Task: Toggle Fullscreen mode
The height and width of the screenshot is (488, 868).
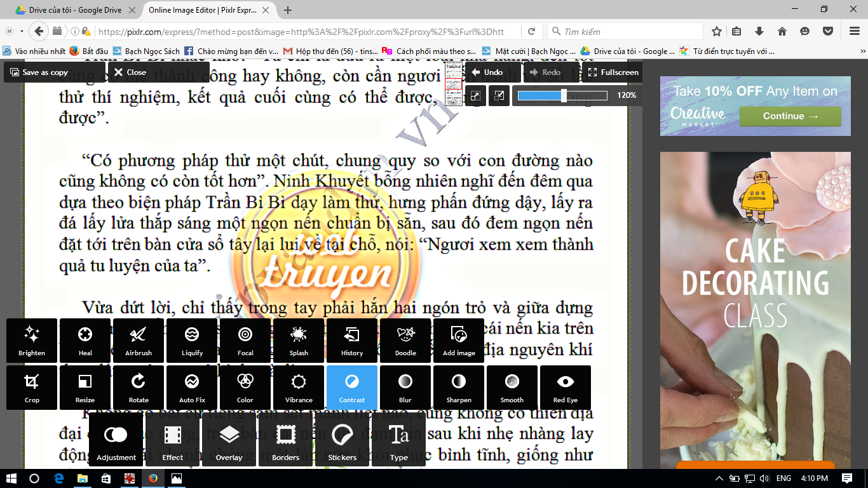Action: (612, 72)
